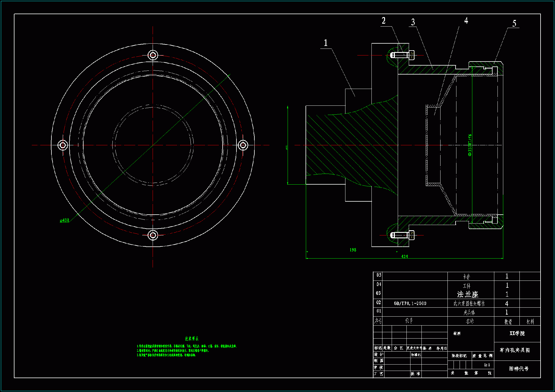Click bottom bolt hole in front view

click(x=153, y=235)
